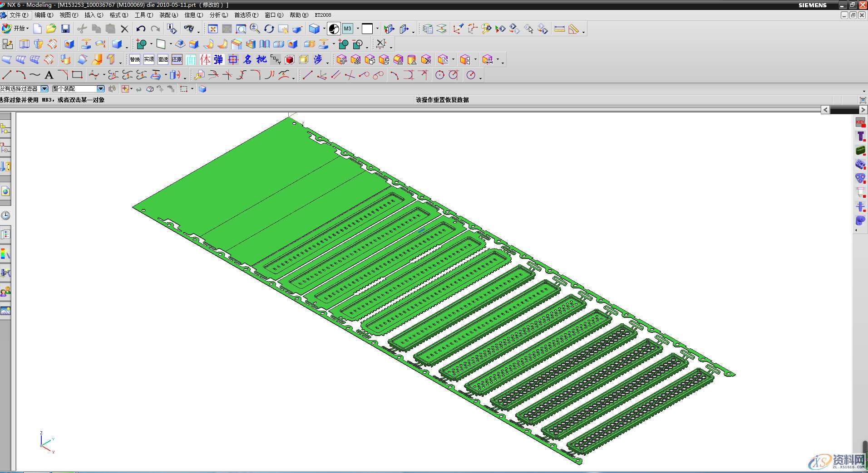This screenshot has width=868, height=473.
Task: Toggle the black-white shading mode button
Action: (334, 29)
